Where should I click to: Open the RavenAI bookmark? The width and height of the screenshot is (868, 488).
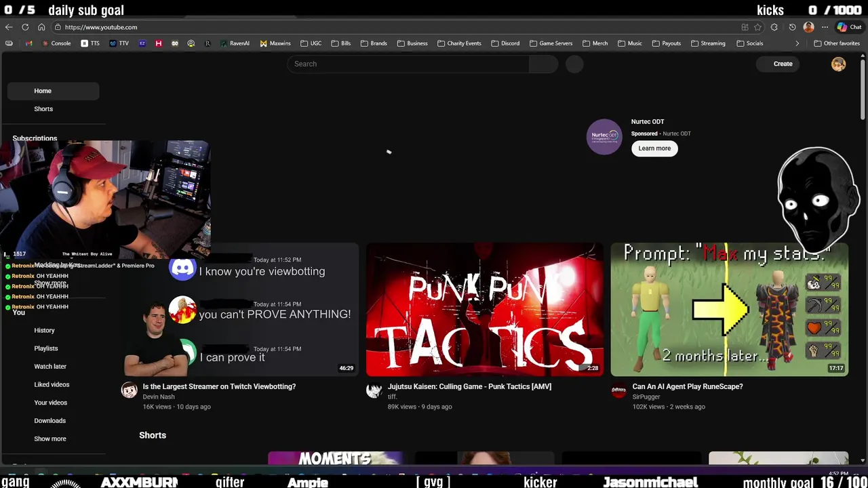tap(235, 43)
